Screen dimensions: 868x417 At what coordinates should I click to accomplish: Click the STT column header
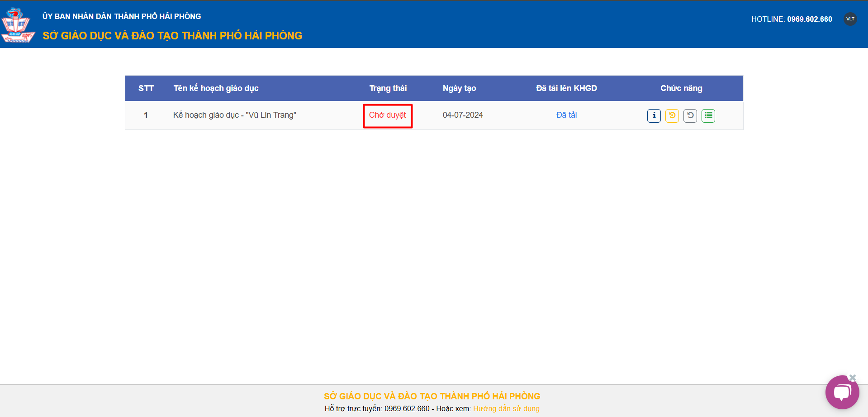point(146,88)
